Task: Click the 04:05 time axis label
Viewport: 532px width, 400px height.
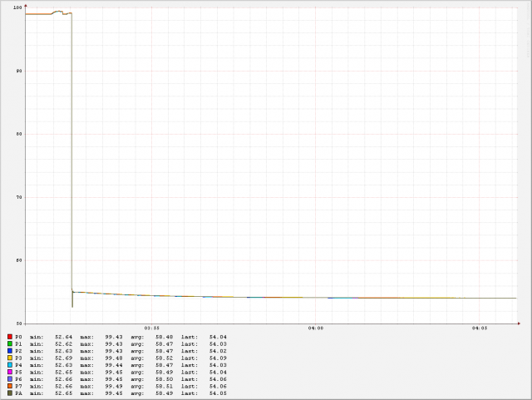Action: pyautogui.click(x=480, y=328)
